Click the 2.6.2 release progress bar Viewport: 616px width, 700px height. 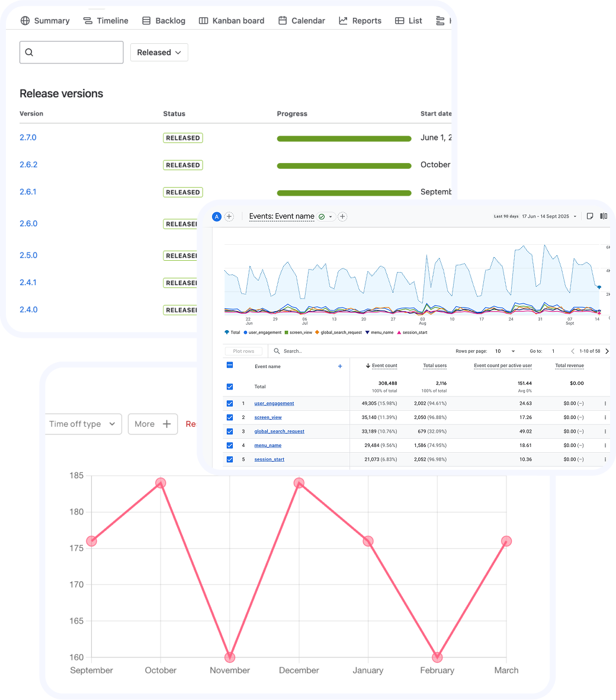[344, 165]
